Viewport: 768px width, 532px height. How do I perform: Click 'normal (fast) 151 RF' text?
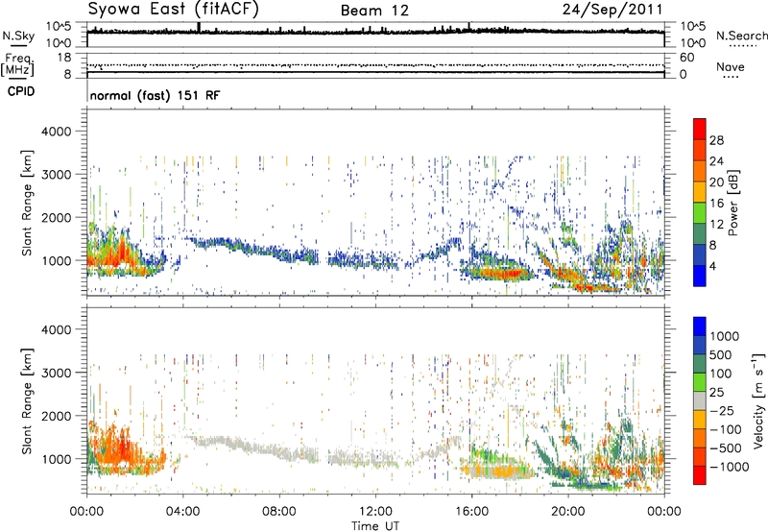155,95
